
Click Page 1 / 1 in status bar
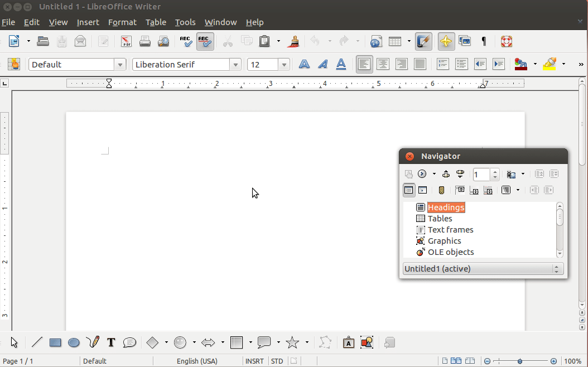click(18, 361)
